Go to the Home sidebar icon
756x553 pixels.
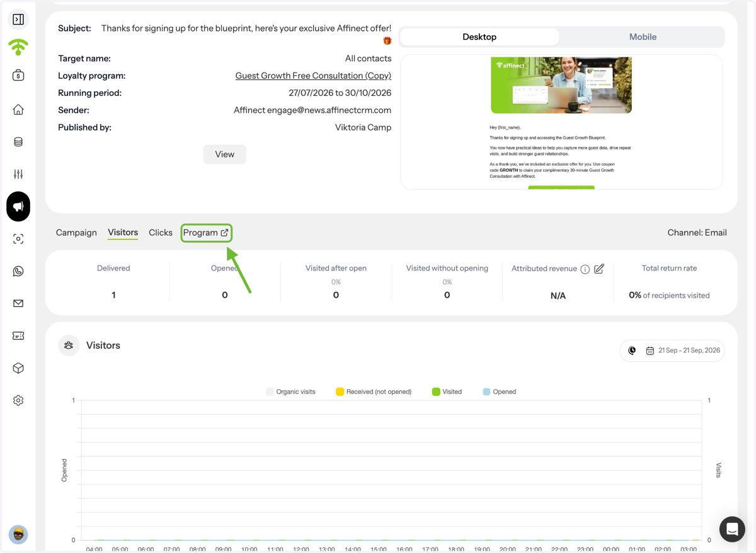18,110
